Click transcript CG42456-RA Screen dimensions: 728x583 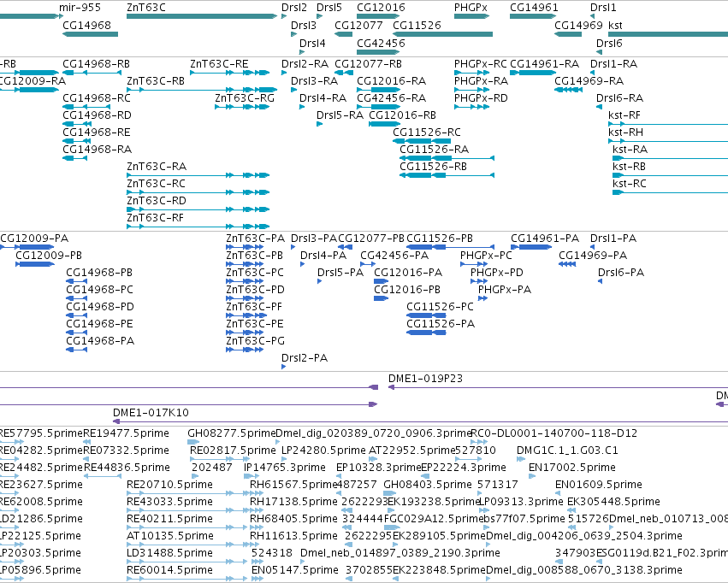pyautogui.click(x=391, y=97)
